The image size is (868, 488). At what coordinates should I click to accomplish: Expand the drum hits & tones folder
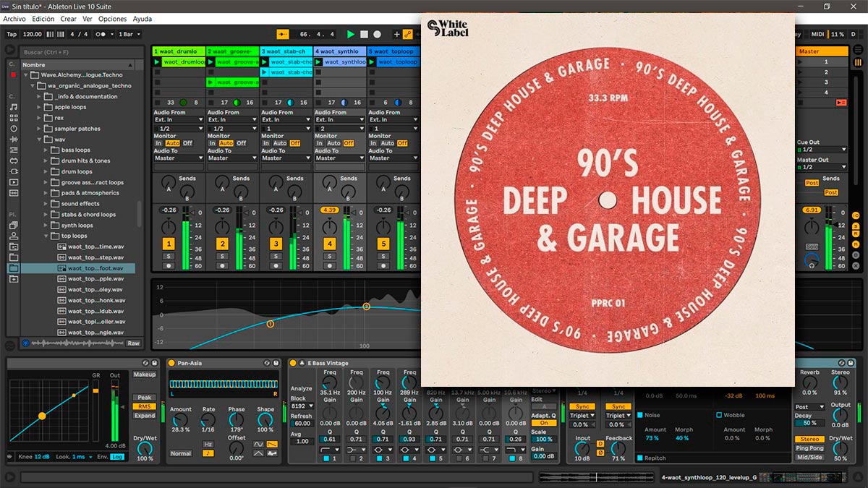(x=47, y=160)
